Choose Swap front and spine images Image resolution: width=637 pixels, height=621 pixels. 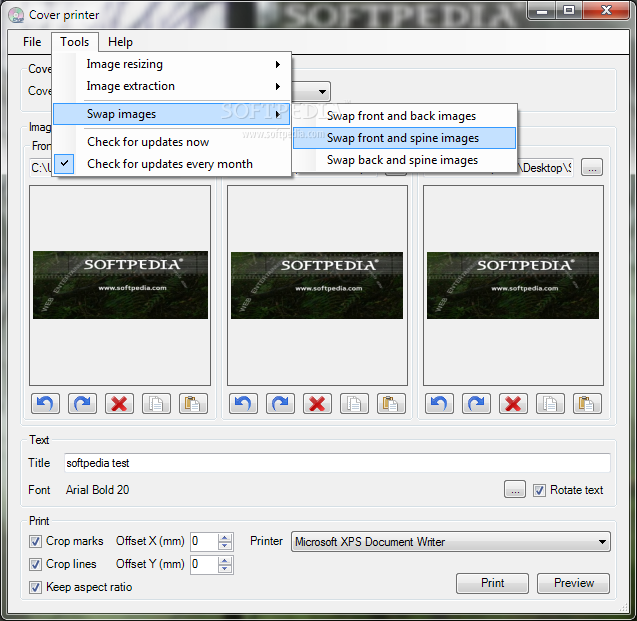pyautogui.click(x=405, y=138)
